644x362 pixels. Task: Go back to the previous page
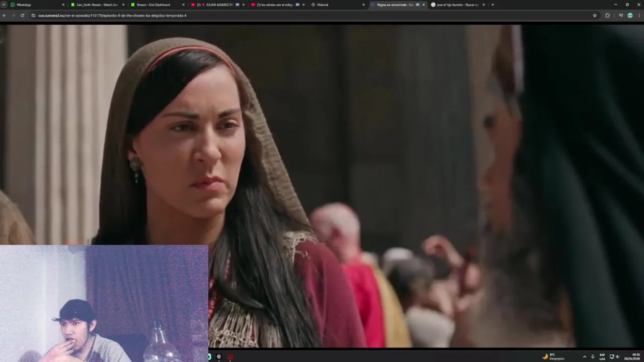tap(5, 16)
